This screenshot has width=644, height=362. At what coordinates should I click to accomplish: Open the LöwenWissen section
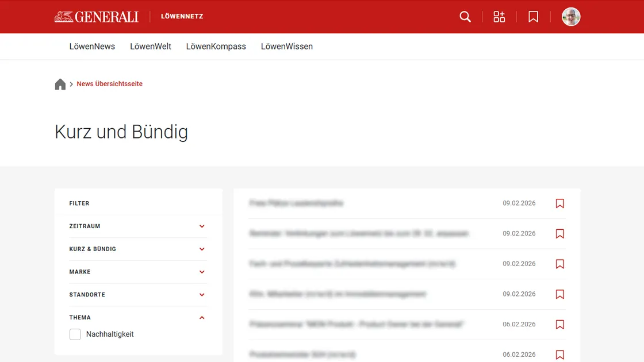coord(286,47)
